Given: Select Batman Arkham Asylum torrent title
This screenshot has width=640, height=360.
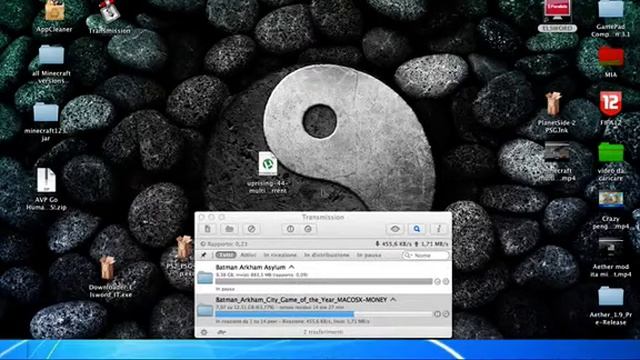Looking at the screenshot, I should click(251, 267).
